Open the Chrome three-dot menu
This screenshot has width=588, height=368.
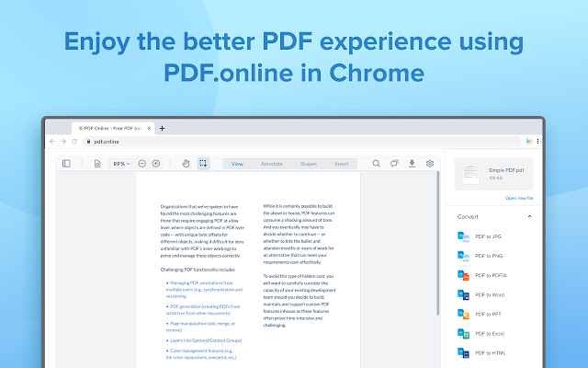pos(537,142)
